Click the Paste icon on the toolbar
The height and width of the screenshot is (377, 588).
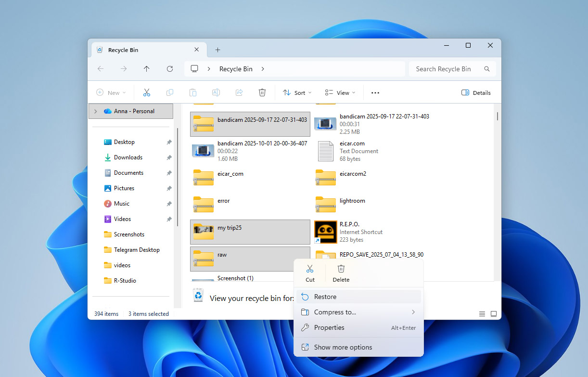click(193, 92)
